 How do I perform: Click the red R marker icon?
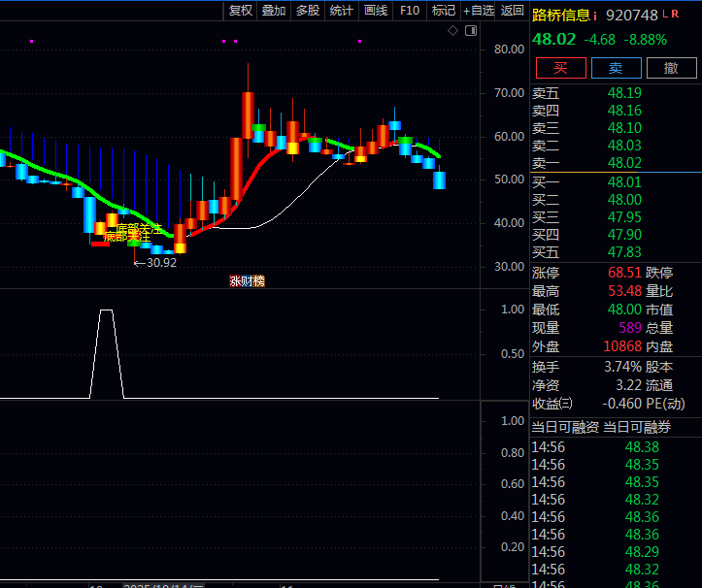coord(675,15)
